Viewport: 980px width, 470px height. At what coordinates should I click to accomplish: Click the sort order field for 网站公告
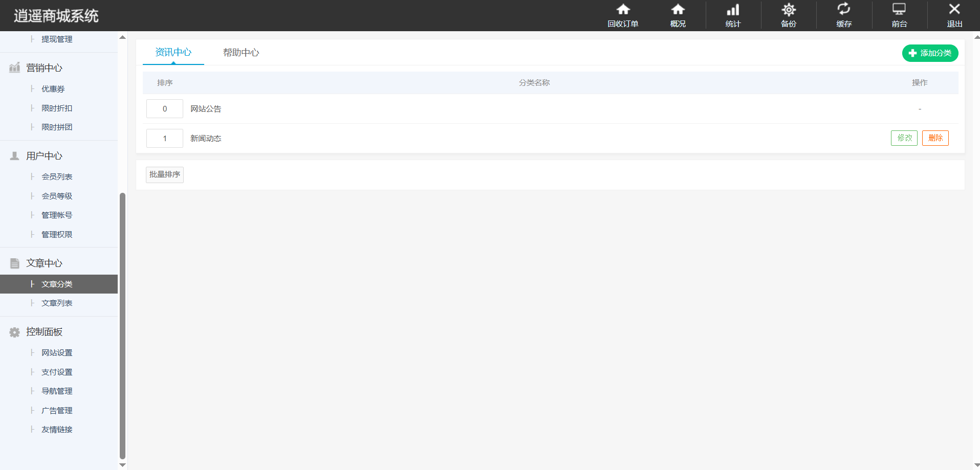coord(164,109)
